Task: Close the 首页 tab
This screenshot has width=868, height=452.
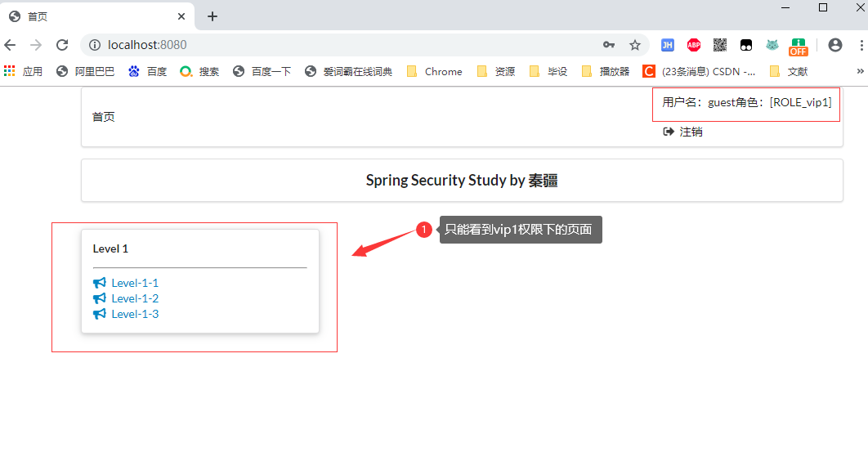Action: (181, 16)
